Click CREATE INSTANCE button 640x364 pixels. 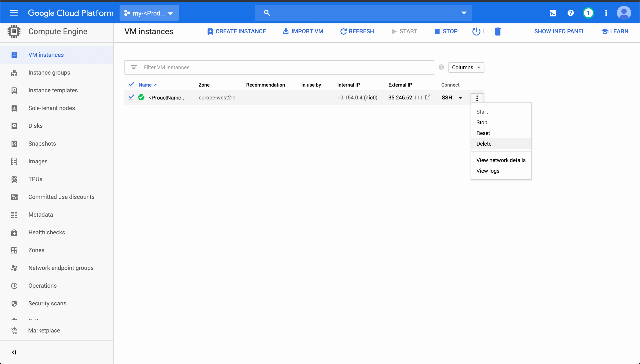[236, 31]
